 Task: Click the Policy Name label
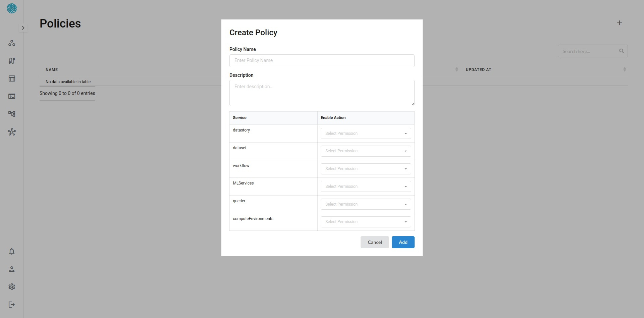point(243,49)
